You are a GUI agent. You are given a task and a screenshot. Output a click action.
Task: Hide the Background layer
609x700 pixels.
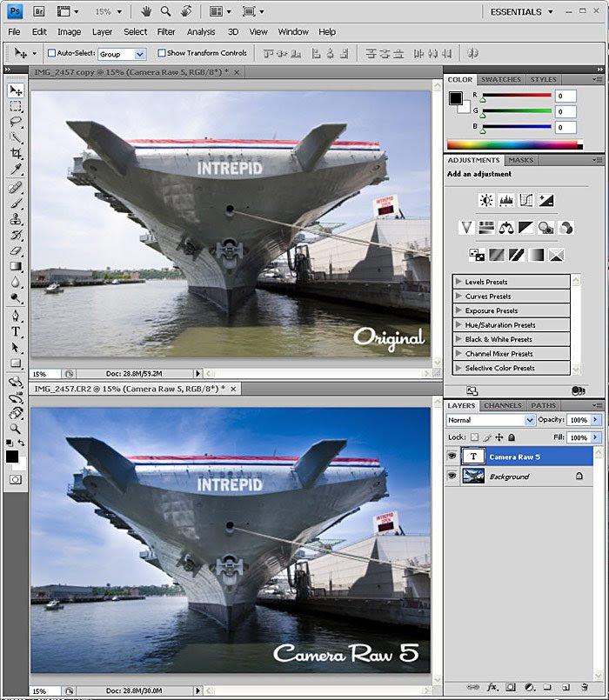pos(452,477)
